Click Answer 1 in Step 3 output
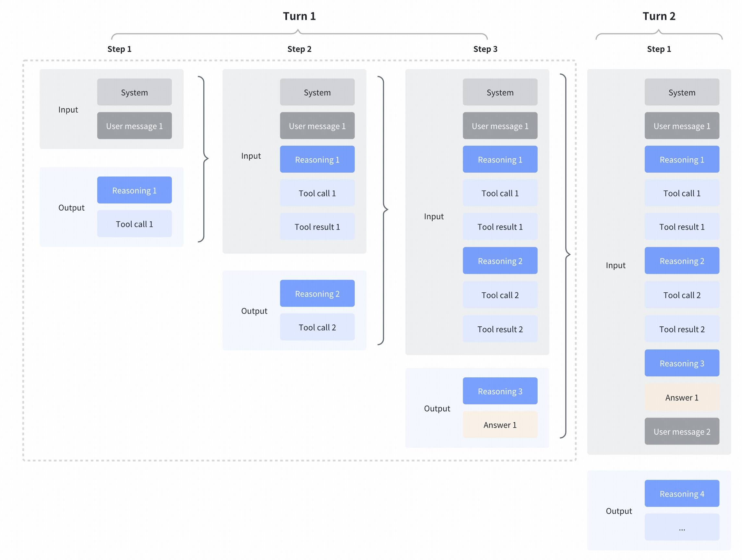This screenshot has width=742, height=560. click(500, 424)
